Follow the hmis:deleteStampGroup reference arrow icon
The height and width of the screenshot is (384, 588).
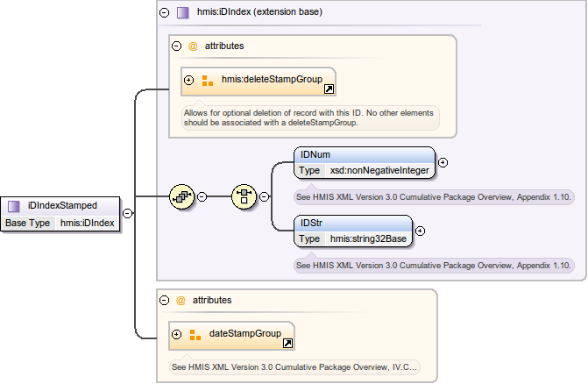tap(328, 89)
